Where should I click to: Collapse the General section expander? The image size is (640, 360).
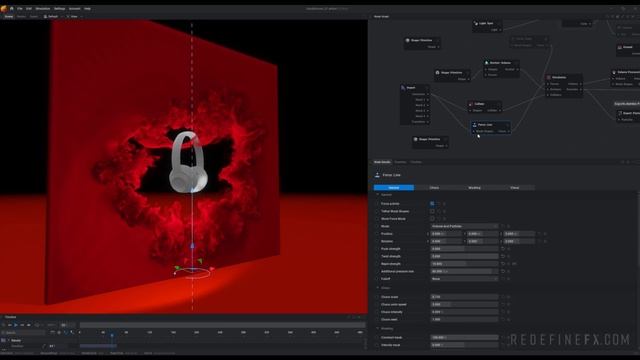click(x=378, y=195)
